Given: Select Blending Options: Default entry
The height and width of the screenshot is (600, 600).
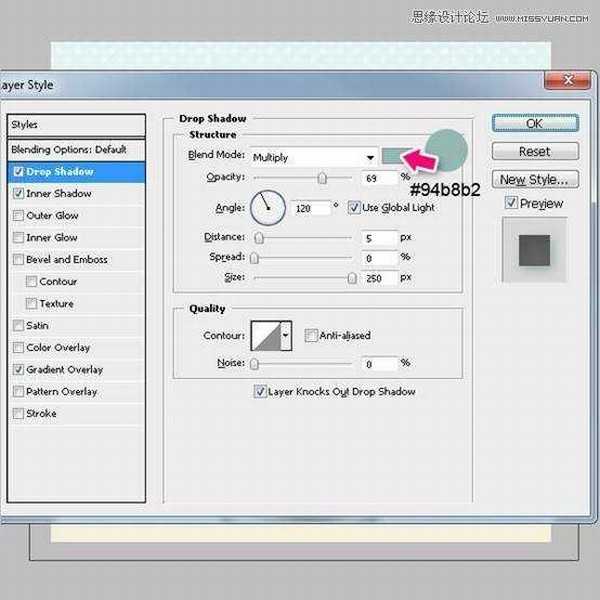Looking at the screenshot, I should 68,149.
